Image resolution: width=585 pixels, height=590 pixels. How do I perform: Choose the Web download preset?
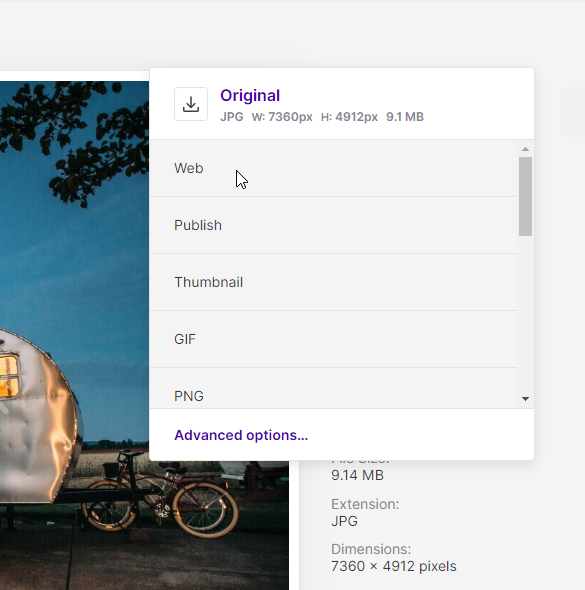[x=333, y=168]
